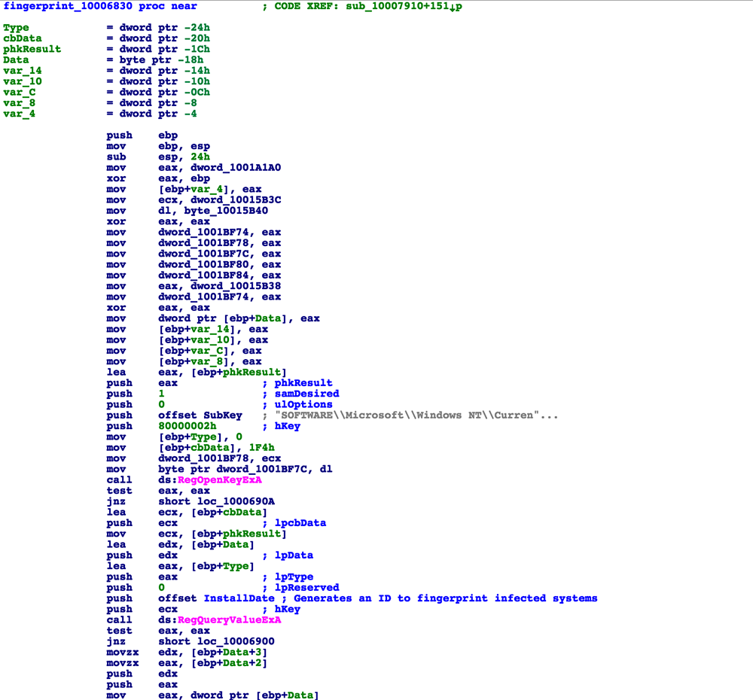Select the Type variable in its declaration line
The width and height of the screenshot is (753, 700).
tap(16, 28)
